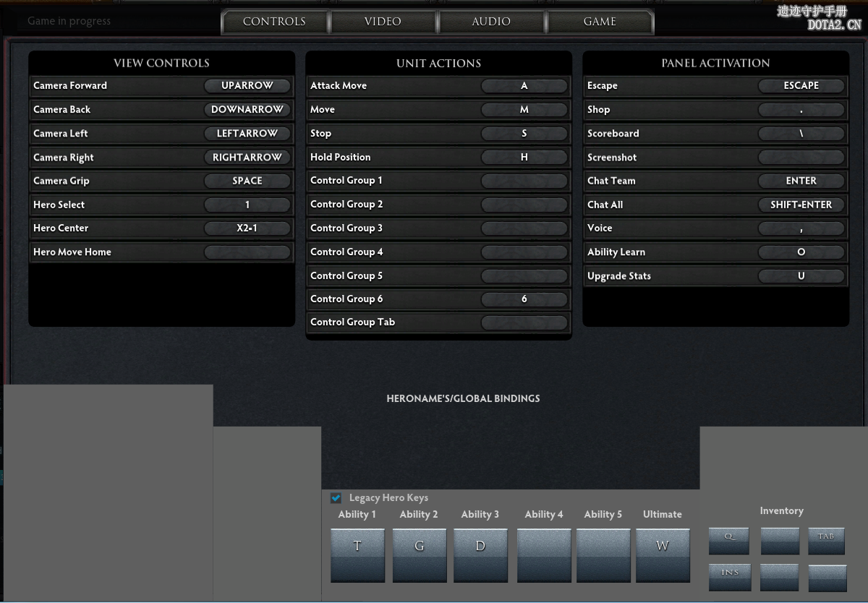Select the CONTROLS tab
Screen dimensions: 868x603
[274, 22]
